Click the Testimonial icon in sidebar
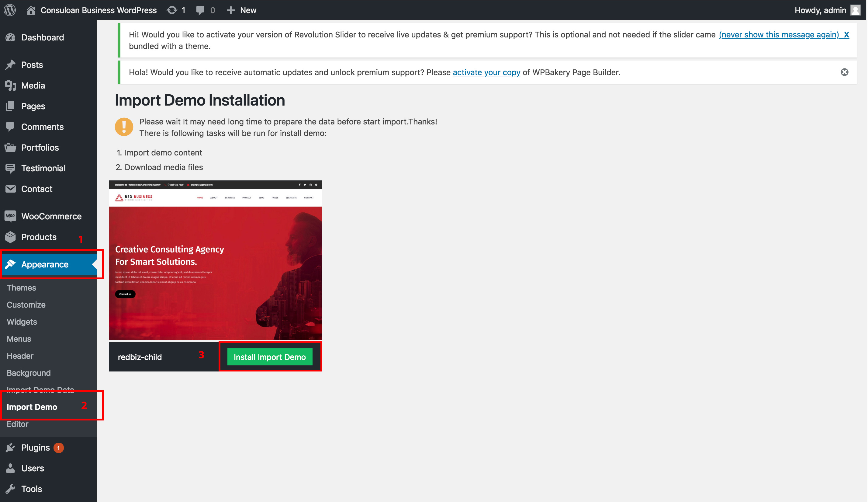Image resolution: width=868 pixels, height=502 pixels. click(10, 168)
